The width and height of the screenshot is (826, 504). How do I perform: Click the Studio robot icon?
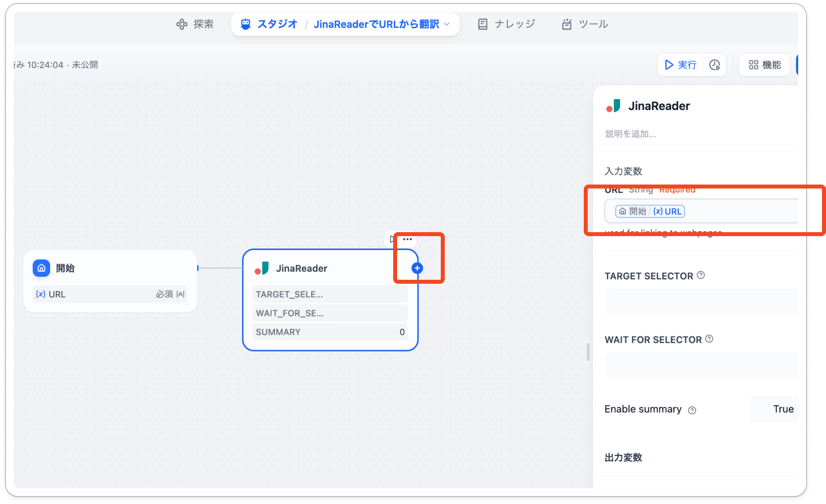click(x=245, y=24)
